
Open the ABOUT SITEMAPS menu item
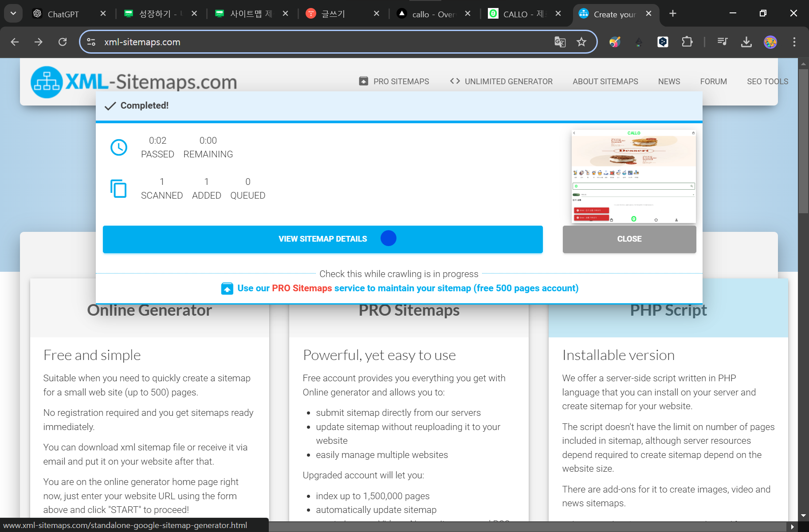pos(605,82)
